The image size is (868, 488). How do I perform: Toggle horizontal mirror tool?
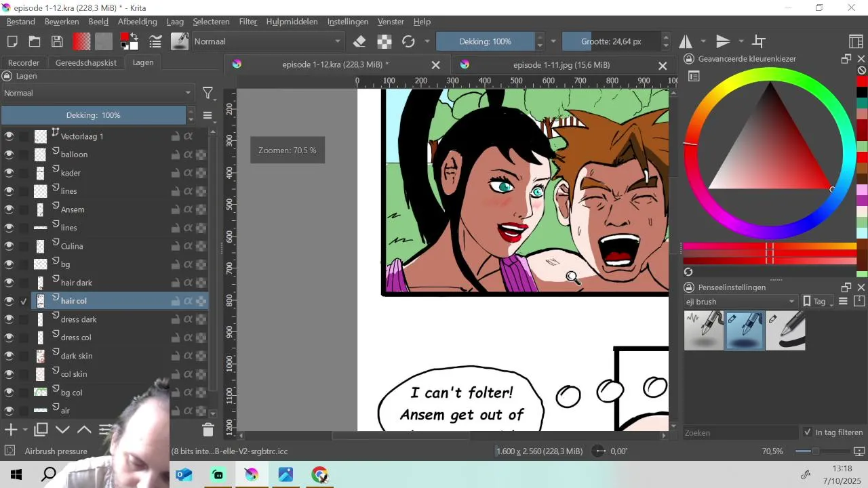tap(686, 41)
